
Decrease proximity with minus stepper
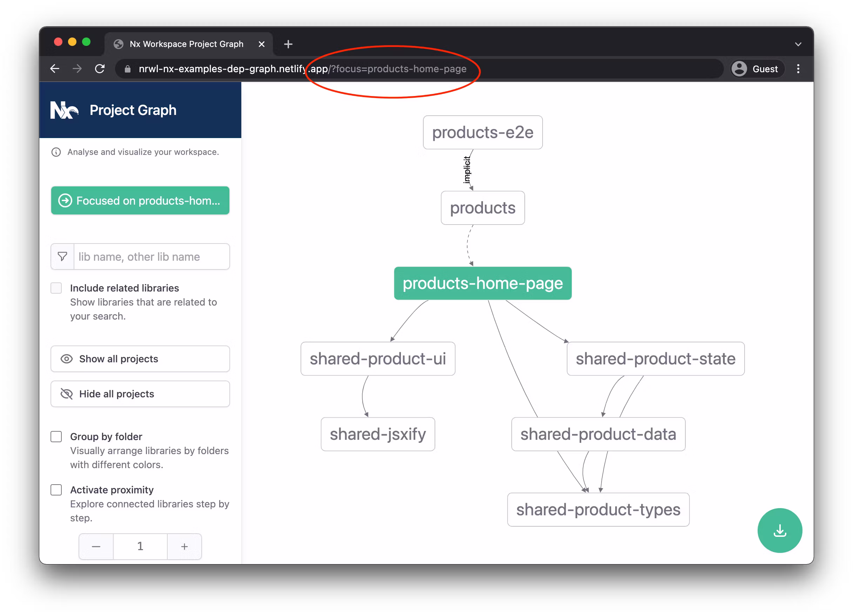(96, 547)
